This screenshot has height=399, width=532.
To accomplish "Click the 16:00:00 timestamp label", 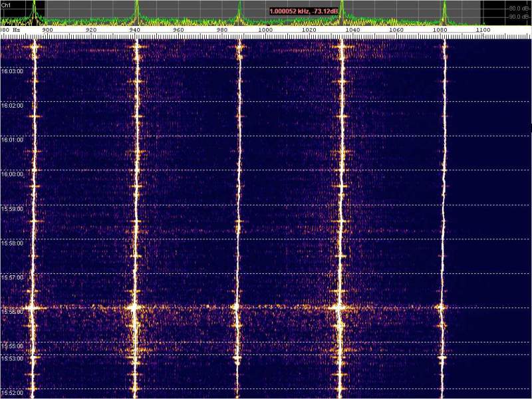I will pyautogui.click(x=12, y=174).
